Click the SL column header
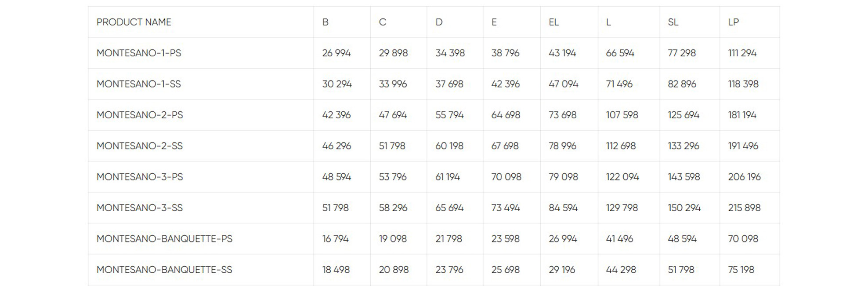 673,22
